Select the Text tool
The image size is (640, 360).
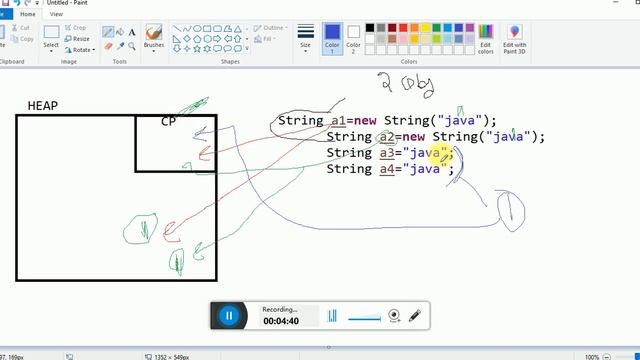click(x=132, y=32)
